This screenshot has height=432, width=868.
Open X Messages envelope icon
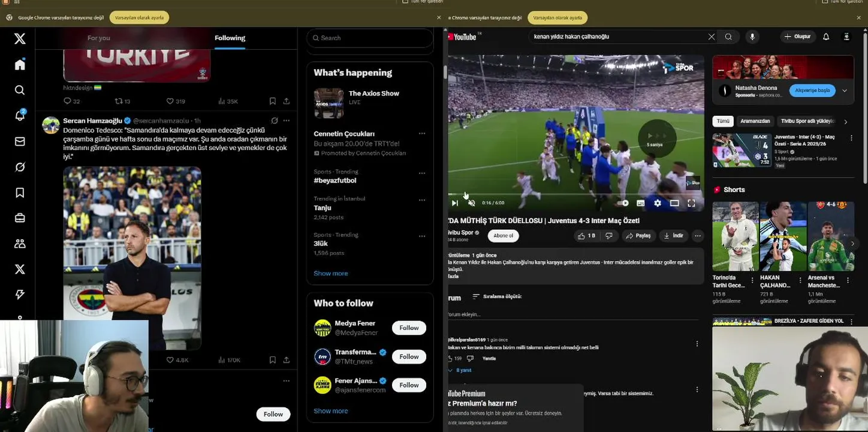[20, 142]
